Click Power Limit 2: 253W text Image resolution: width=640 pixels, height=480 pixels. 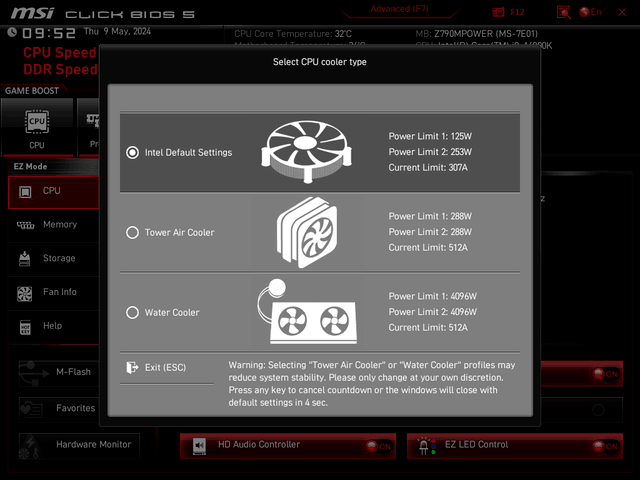pyautogui.click(x=430, y=152)
